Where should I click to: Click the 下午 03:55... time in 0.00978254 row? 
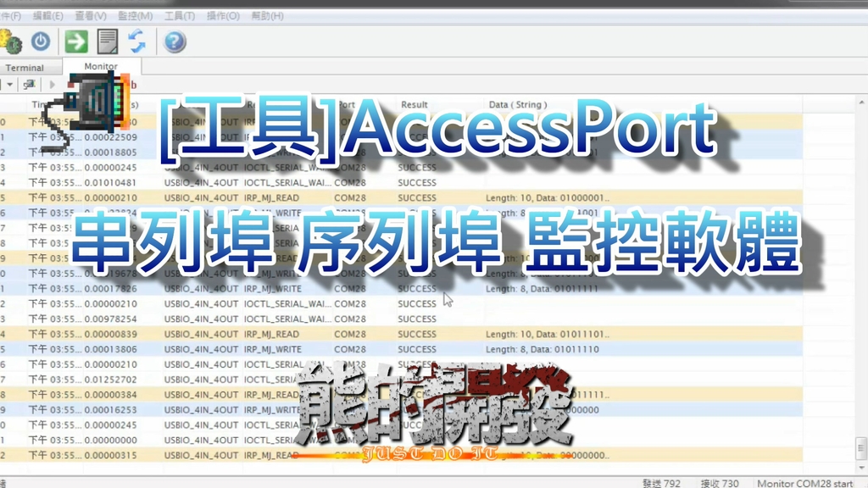(55, 319)
